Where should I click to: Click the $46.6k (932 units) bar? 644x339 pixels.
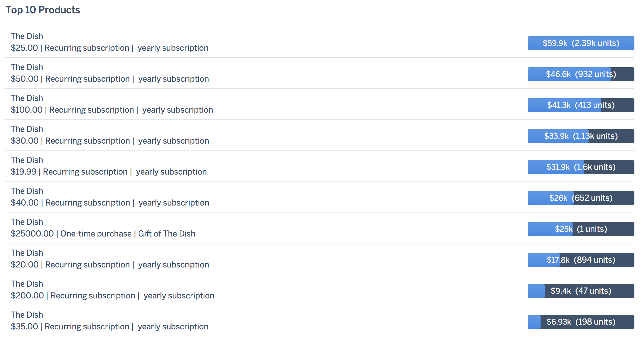[x=581, y=74]
